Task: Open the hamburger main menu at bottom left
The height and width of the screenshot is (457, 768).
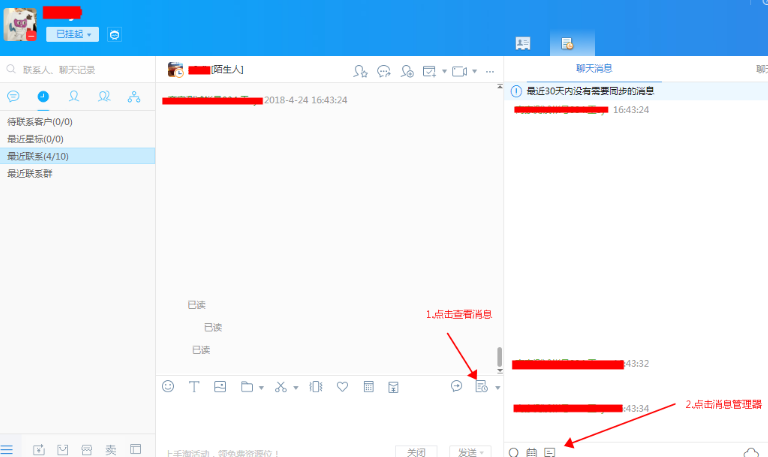Action: coord(7,449)
